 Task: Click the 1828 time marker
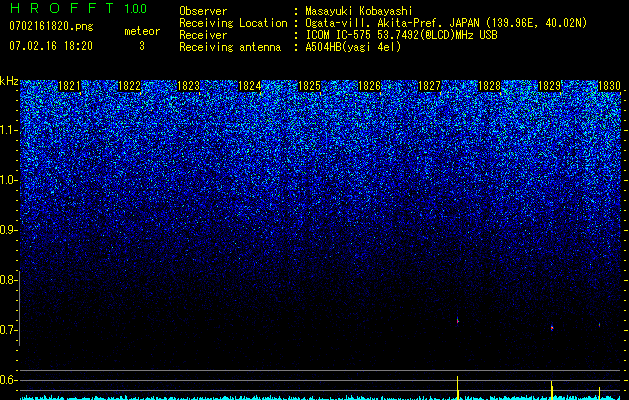[x=489, y=86]
